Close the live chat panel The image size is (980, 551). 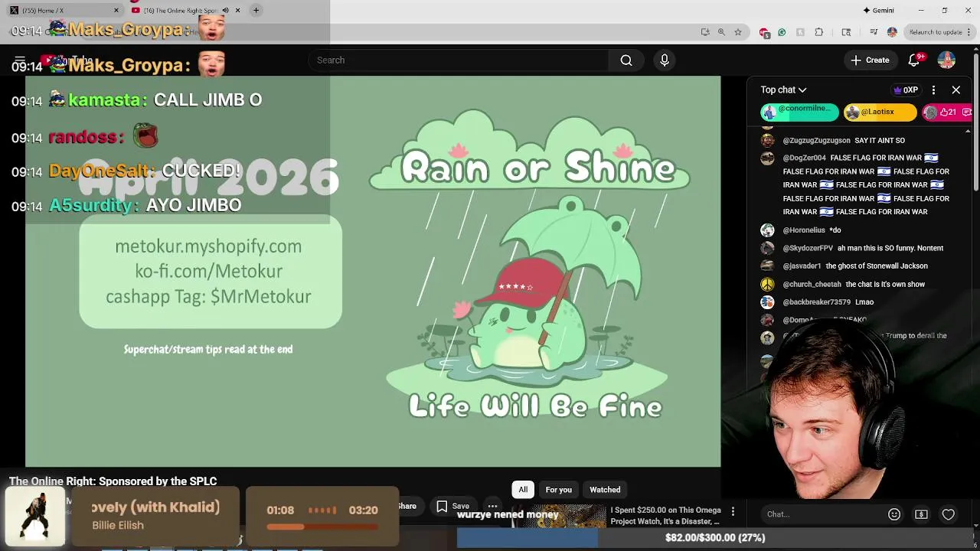point(956,90)
